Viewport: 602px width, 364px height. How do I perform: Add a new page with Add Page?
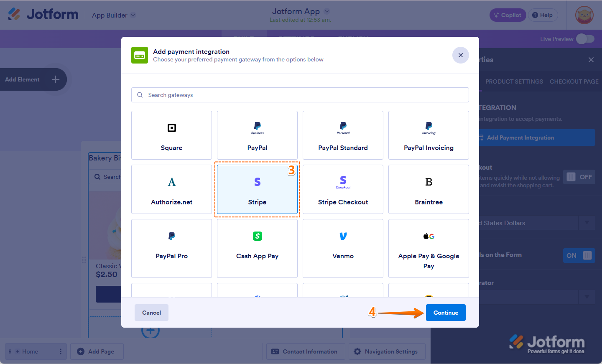pos(97,351)
